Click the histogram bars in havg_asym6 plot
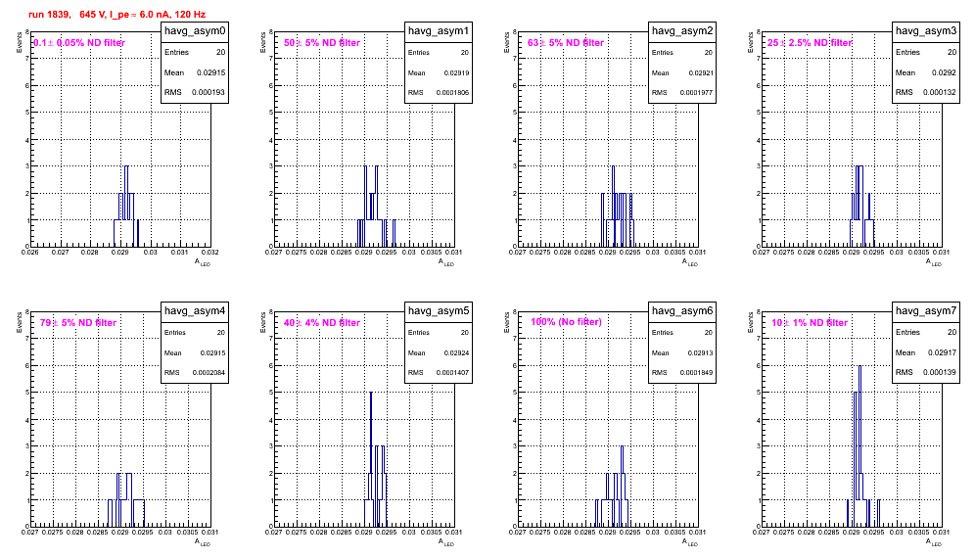This screenshot has height=560, width=975. point(612,487)
